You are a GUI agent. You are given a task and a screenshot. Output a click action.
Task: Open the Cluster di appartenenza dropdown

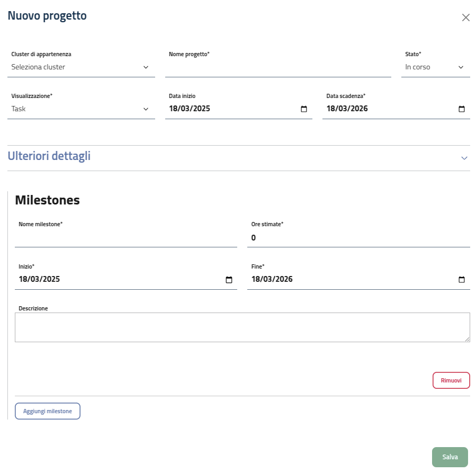pos(80,67)
